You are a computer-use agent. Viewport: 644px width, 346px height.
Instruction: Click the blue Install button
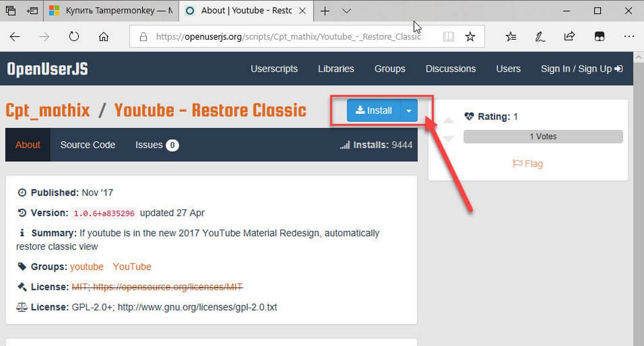[x=374, y=111]
